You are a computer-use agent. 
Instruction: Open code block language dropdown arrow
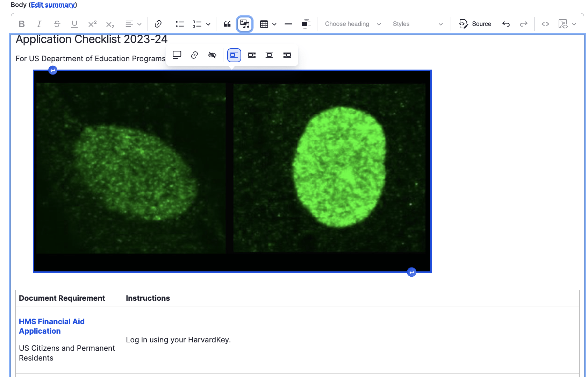[574, 24]
